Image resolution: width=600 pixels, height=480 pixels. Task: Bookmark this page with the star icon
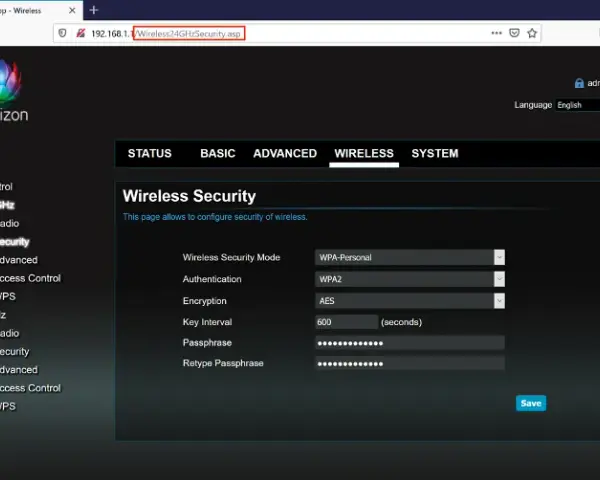point(532,33)
